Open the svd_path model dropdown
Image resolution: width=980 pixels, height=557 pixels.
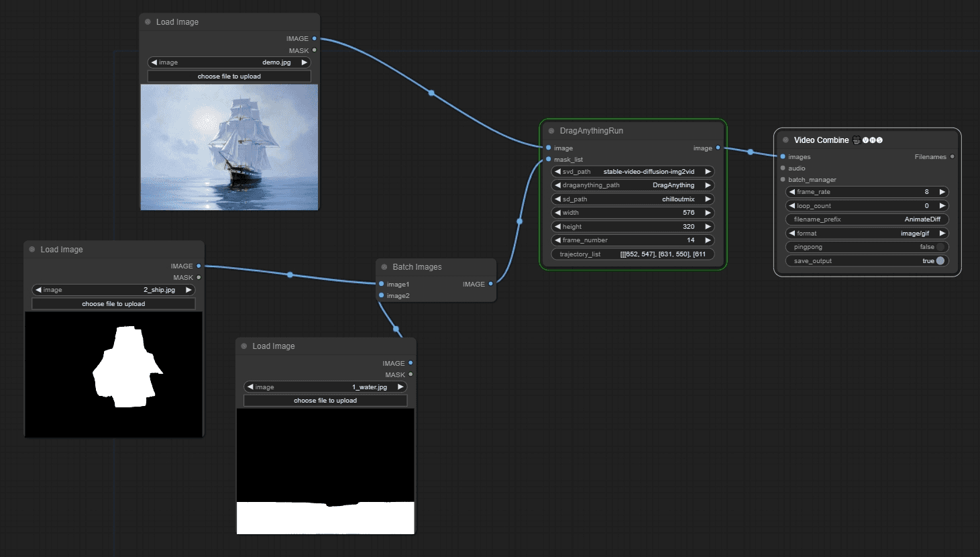[632, 172]
